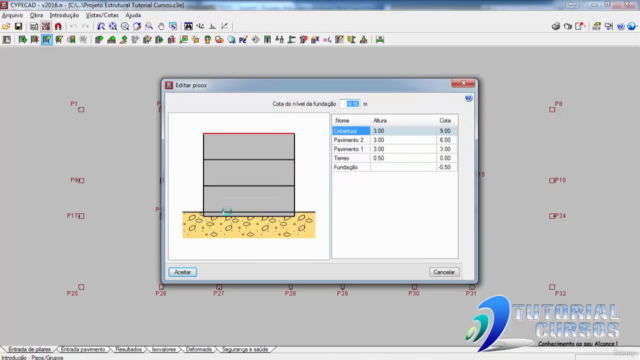Click the print icon in the top-right toolbar

point(556,27)
